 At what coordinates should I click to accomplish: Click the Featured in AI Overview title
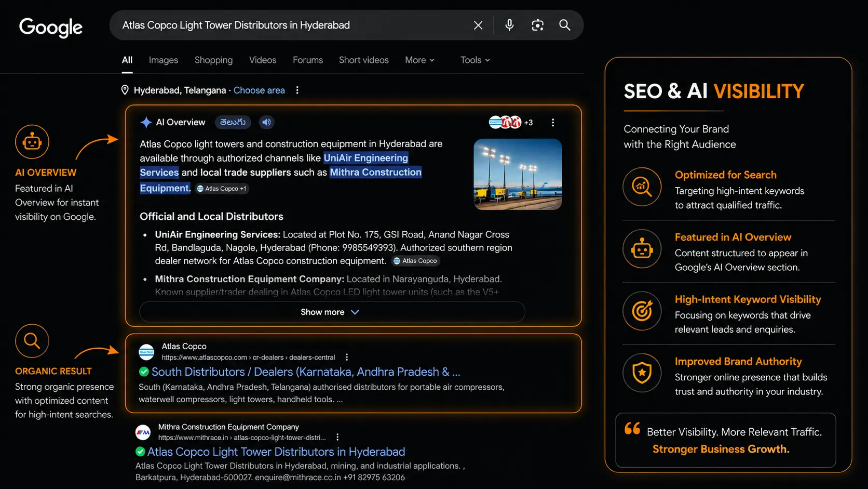(x=733, y=237)
